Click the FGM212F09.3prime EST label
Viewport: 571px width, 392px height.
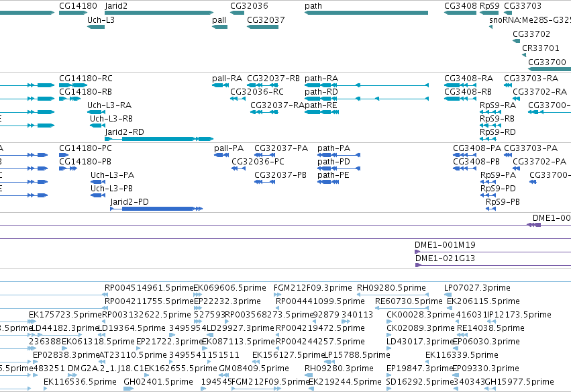tap(313, 288)
